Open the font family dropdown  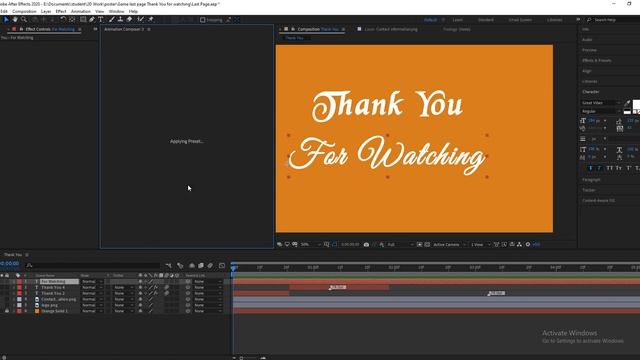[x=600, y=103]
